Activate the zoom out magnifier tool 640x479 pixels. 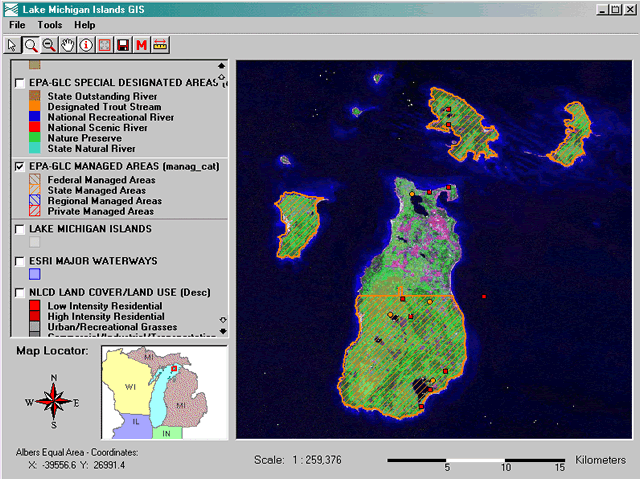(49, 45)
